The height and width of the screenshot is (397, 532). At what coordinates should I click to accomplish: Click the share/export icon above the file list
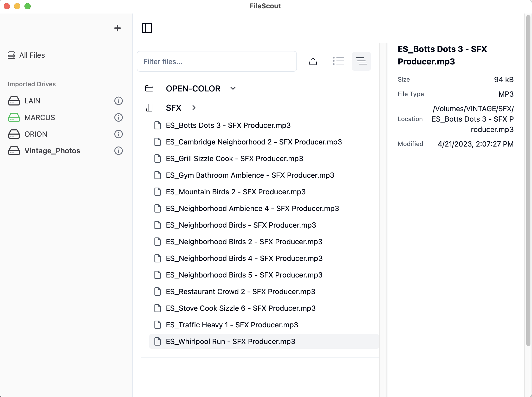(x=313, y=61)
